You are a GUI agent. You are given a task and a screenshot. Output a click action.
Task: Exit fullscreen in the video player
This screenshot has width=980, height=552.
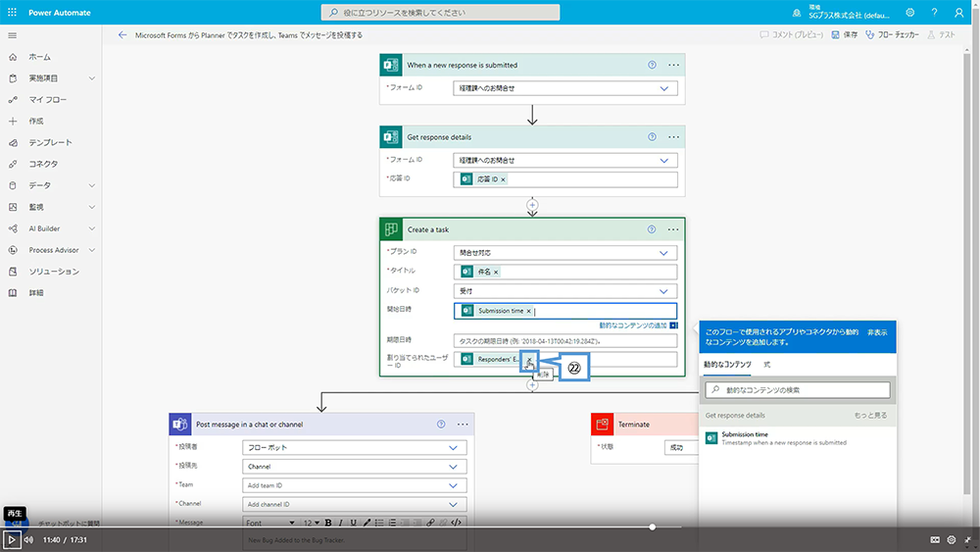pyautogui.click(x=968, y=539)
